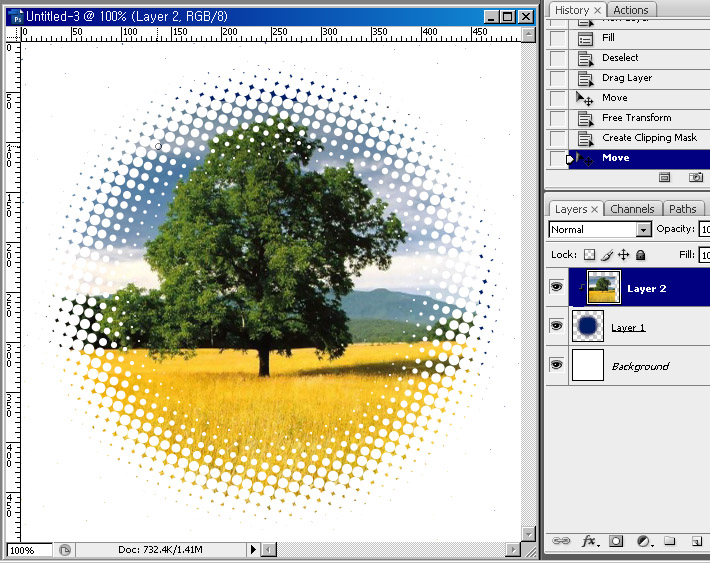Open the status bar info arrow menu
This screenshot has height=563, width=710.
253,549
